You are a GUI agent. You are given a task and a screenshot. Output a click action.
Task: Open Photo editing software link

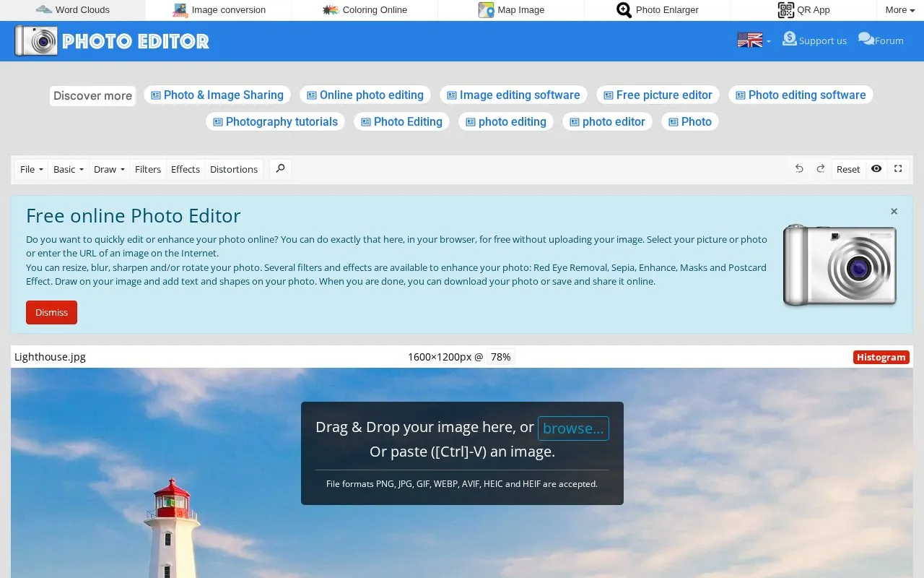[801, 95]
